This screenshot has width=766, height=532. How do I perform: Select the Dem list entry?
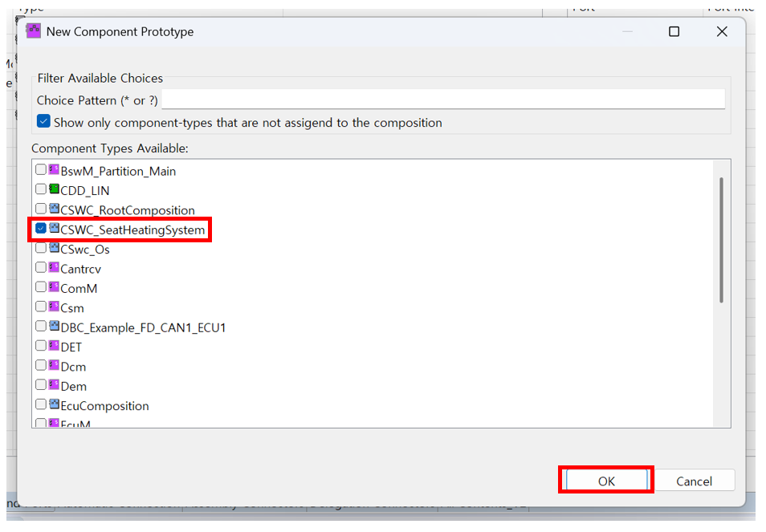pyautogui.click(x=73, y=386)
